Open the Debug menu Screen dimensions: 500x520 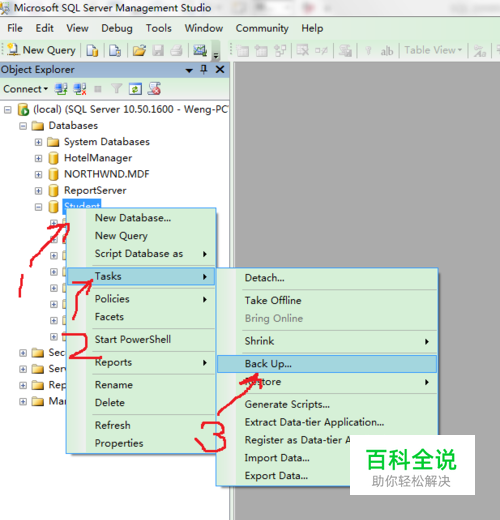tap(117, 28)
